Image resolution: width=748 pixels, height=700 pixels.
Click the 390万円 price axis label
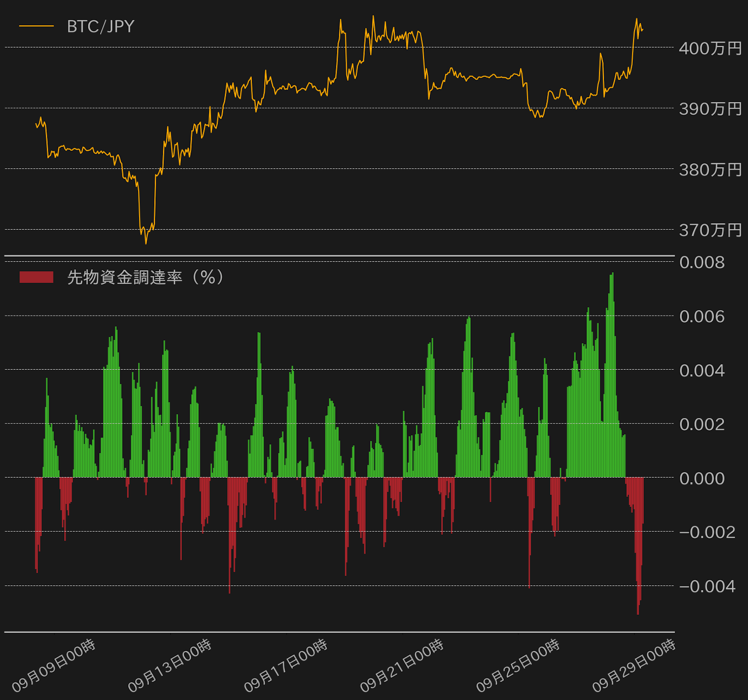[x=710, y=108]
